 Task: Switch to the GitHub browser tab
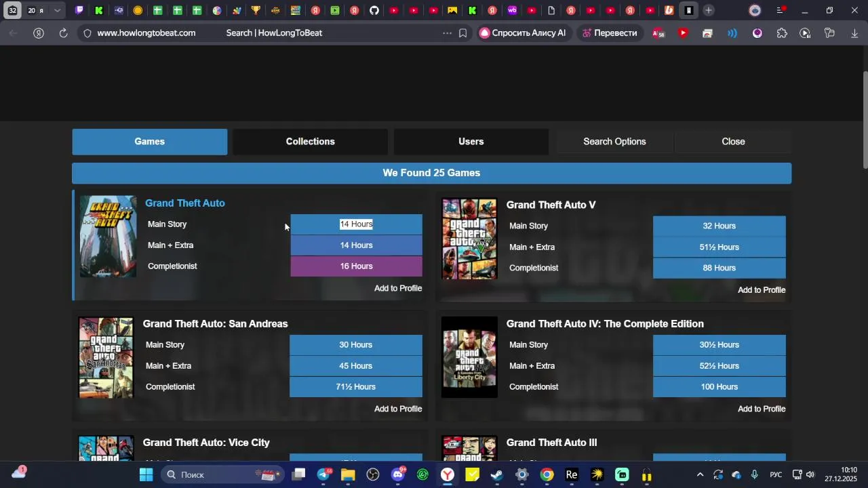(x=374, y=10)
